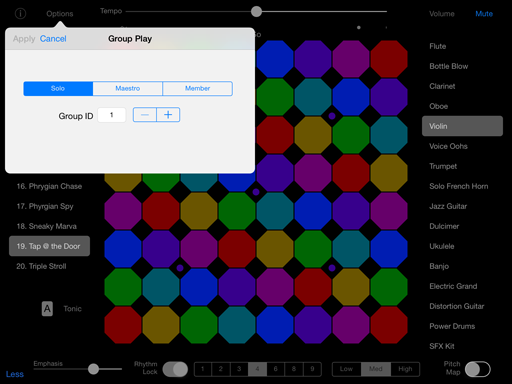512x384 pixels.
Task: Select rhythm segment 6
Action: point(275,369)
